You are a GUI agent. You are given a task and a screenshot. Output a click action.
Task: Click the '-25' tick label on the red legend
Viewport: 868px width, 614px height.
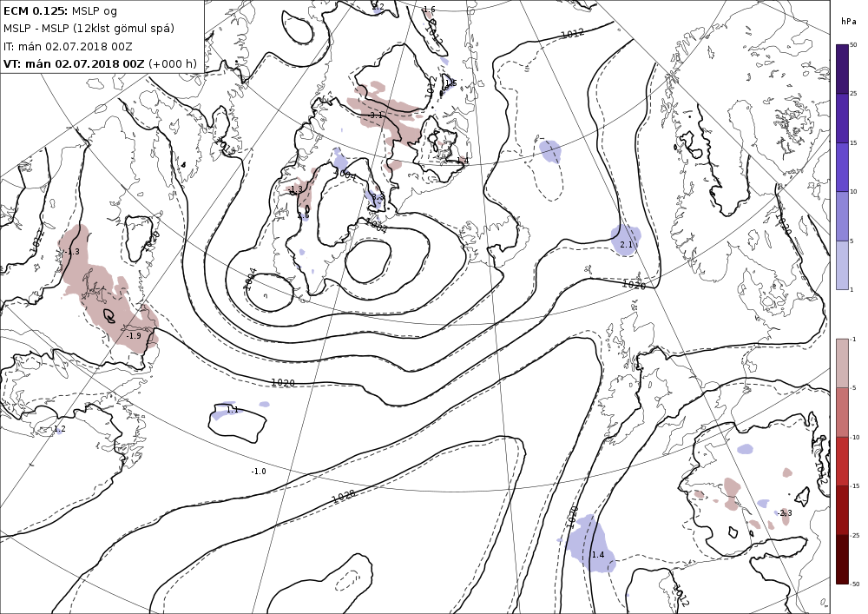pyautogui.click(x=855, y=535)
